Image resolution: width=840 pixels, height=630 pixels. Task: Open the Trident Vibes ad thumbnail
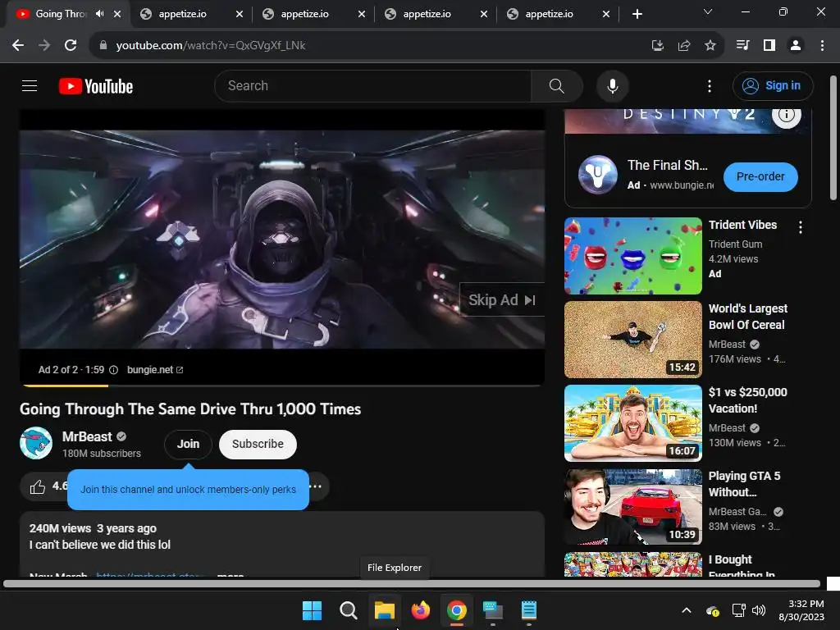[x=632, y=256]
